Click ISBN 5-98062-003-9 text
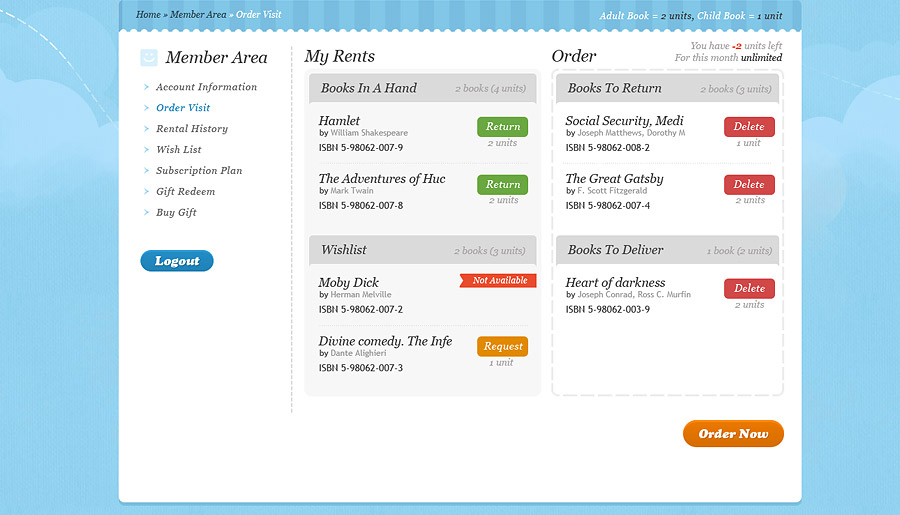Screen dimensions: 900x515 (x=608, y=309)
